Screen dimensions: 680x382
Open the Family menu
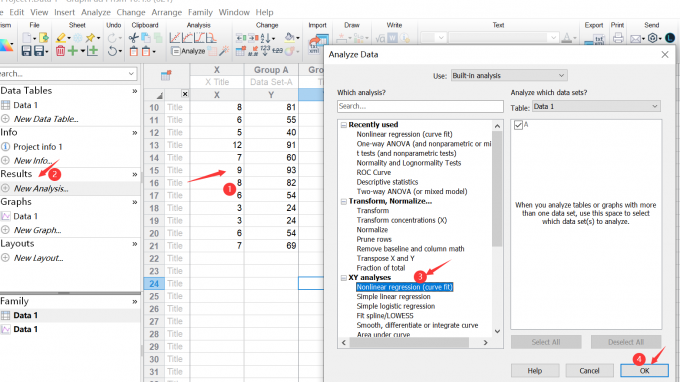(x=200, y=12)
